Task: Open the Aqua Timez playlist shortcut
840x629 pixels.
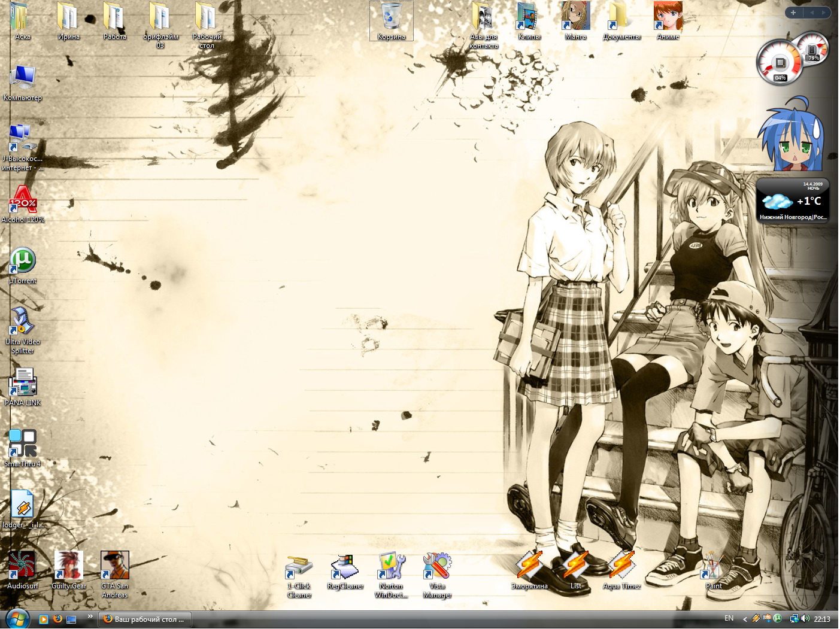Action: [621, 570]
